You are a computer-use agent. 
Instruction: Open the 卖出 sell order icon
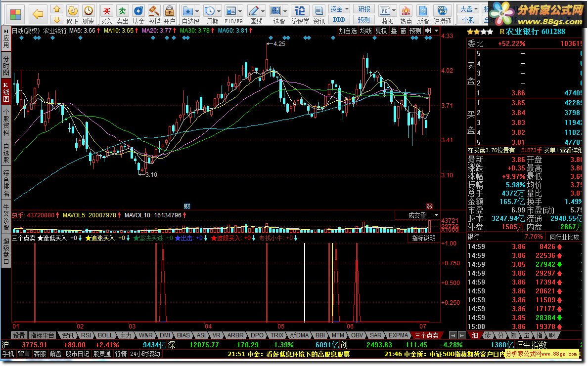122,15
